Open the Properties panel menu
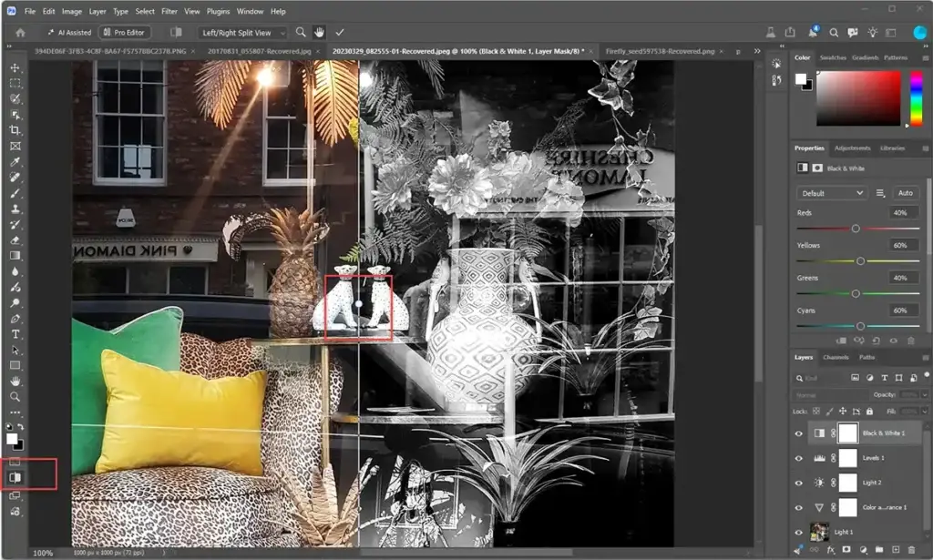Screen dimensions: 933x560 click(926, 148)
